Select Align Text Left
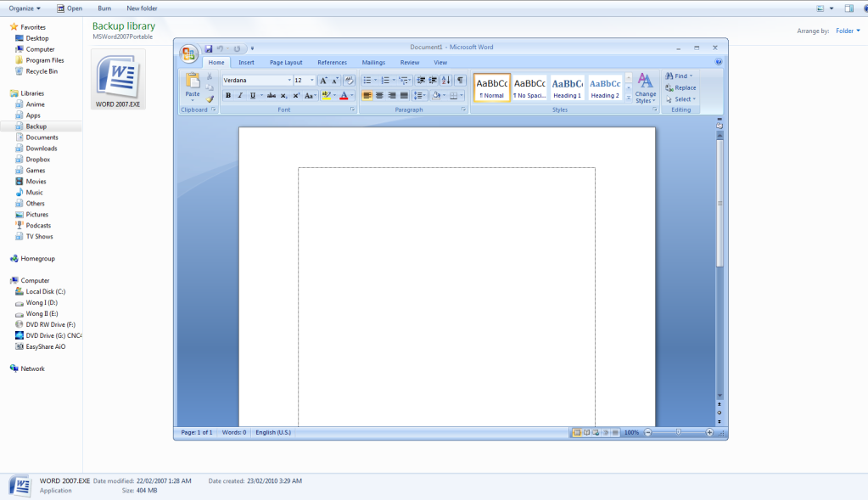868x500 pixels. coord(367,95)
